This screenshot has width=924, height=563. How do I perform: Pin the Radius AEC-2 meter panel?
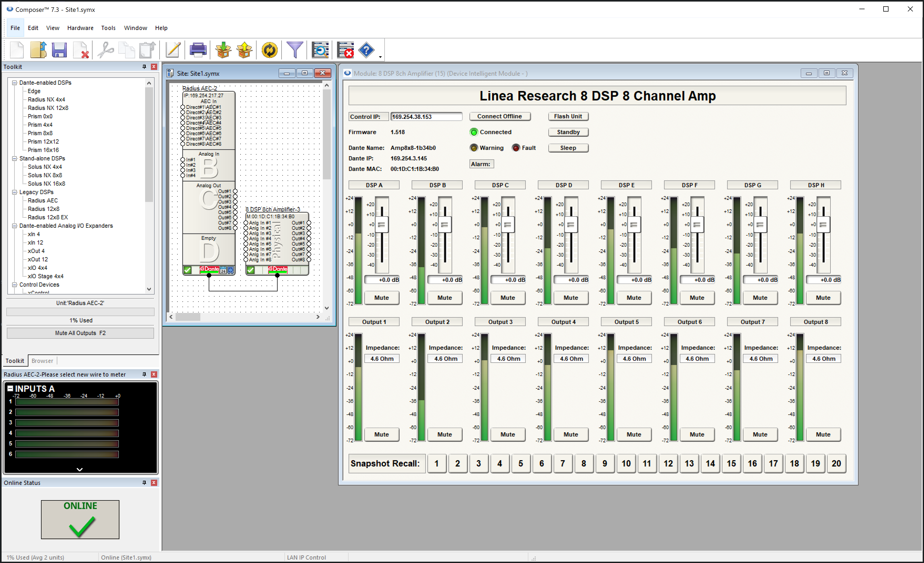tap(144, 374)
